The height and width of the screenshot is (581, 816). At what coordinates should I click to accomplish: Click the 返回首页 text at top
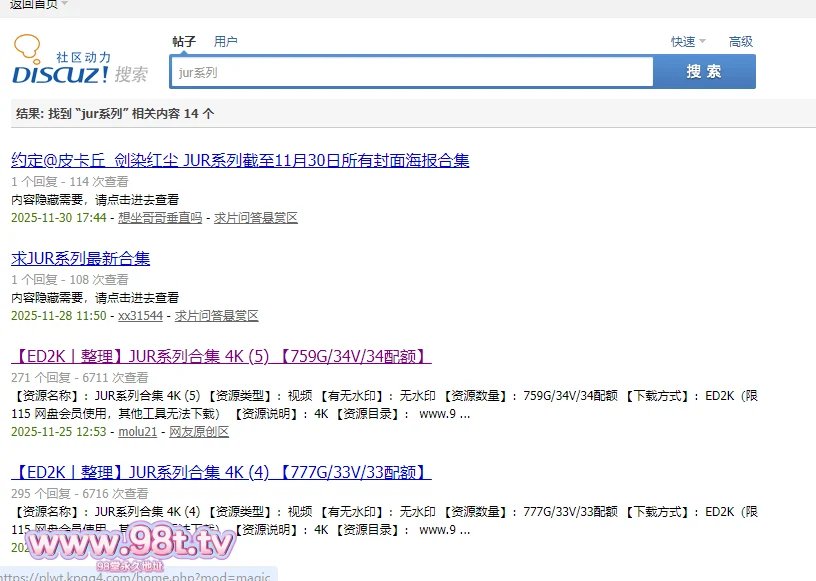(33, 4)
